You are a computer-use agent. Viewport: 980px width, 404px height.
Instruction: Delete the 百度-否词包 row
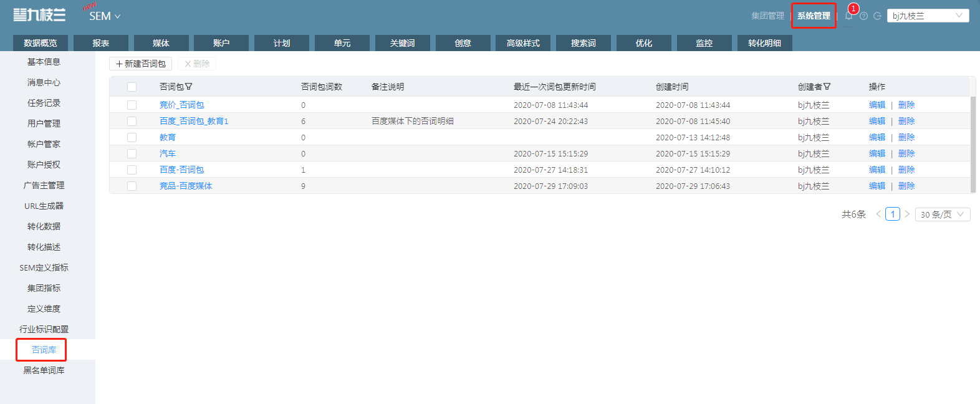pos(906,170)
